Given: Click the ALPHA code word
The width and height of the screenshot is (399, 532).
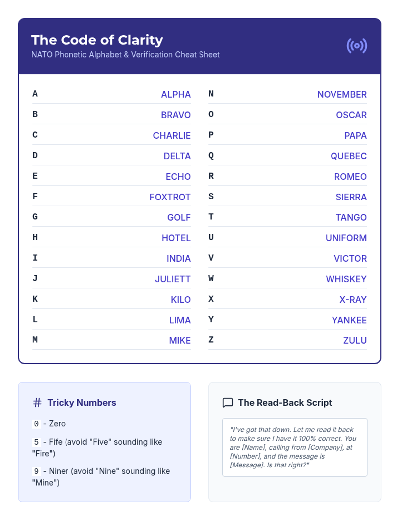Looking at the screenshot, I should (x=176, y=95).
